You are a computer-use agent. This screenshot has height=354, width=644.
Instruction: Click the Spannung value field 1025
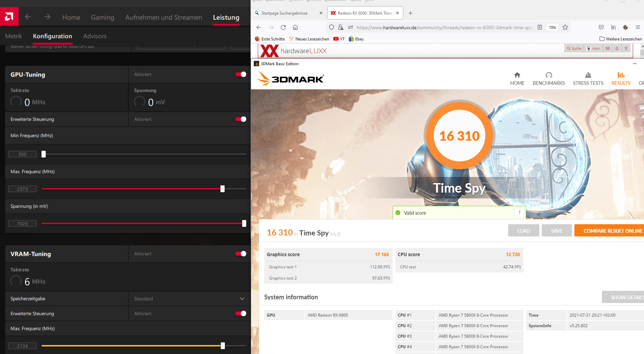coord(22,224)
